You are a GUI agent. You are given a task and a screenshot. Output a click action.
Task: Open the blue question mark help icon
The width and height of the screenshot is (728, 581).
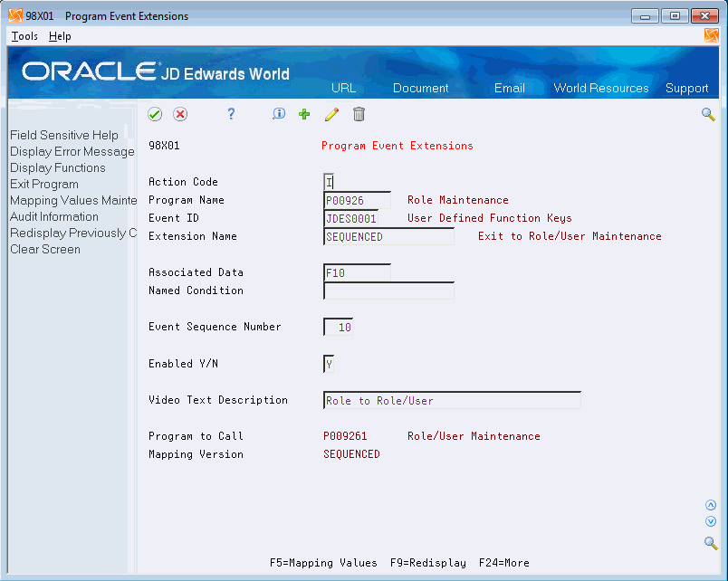pyautogui.click(x=231, y=114)
